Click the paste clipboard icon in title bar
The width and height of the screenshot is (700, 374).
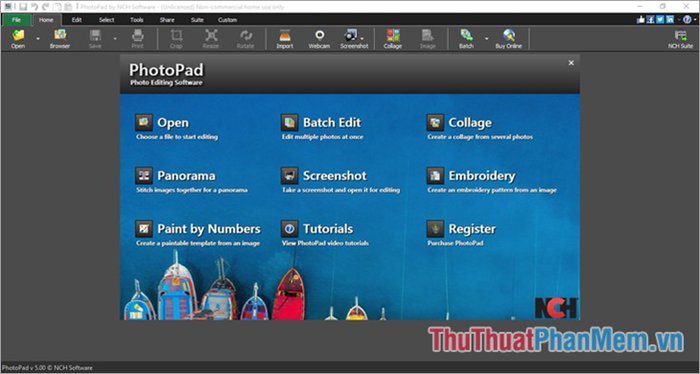click(x=68, y=7)
